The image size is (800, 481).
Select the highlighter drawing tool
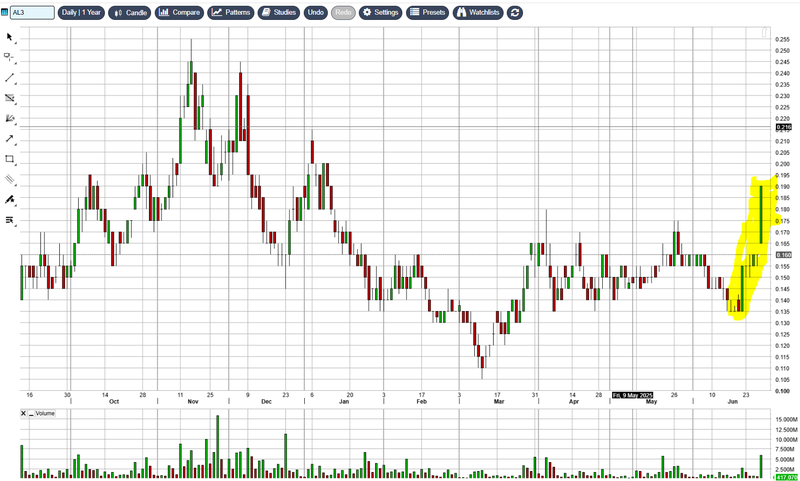point(10,199)
